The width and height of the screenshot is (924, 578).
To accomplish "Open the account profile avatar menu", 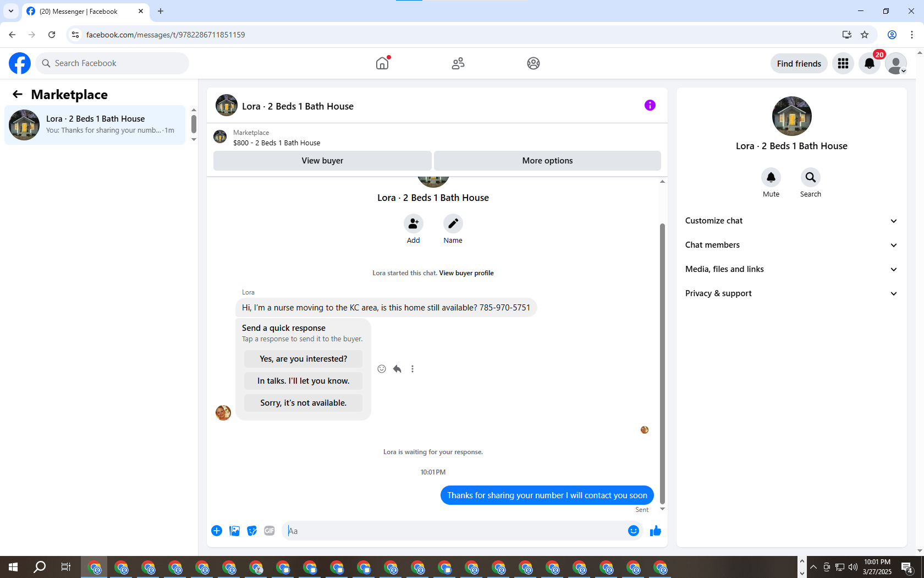I will [896, 63].
